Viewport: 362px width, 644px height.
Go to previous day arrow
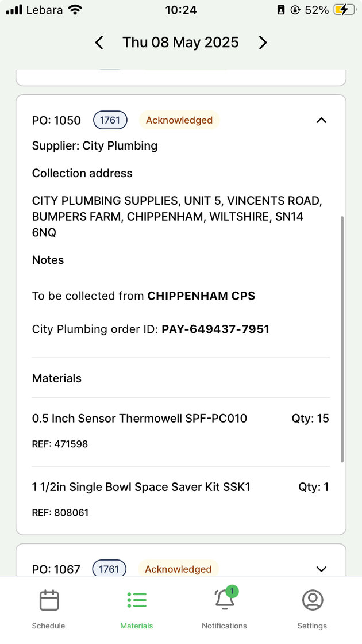coord(99,43)
